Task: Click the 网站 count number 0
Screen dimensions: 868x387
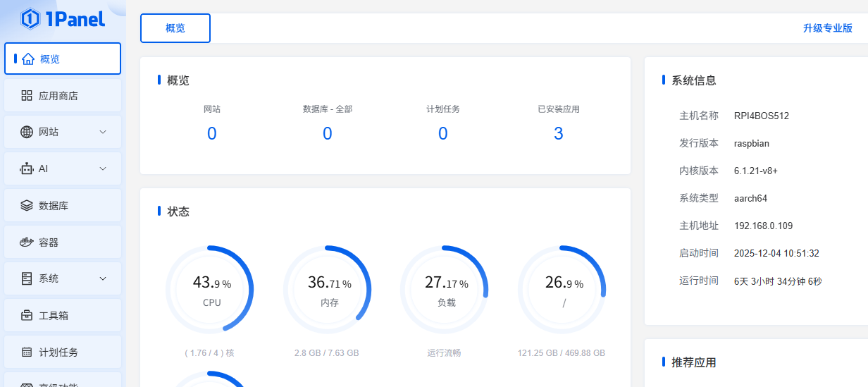Action: point(211,133)
